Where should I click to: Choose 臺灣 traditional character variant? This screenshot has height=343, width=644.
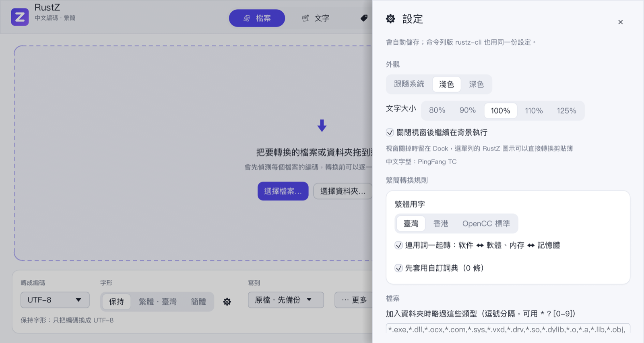coord(411,223)
